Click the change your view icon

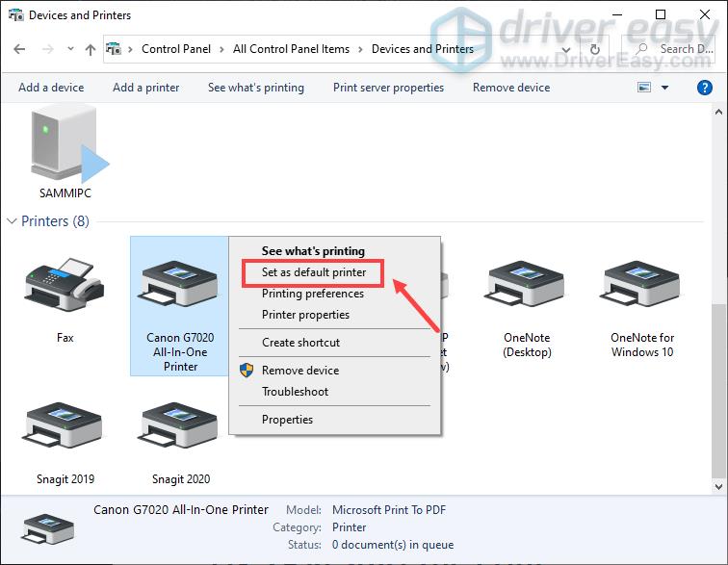pyautogui.click(x=644, y=88)
